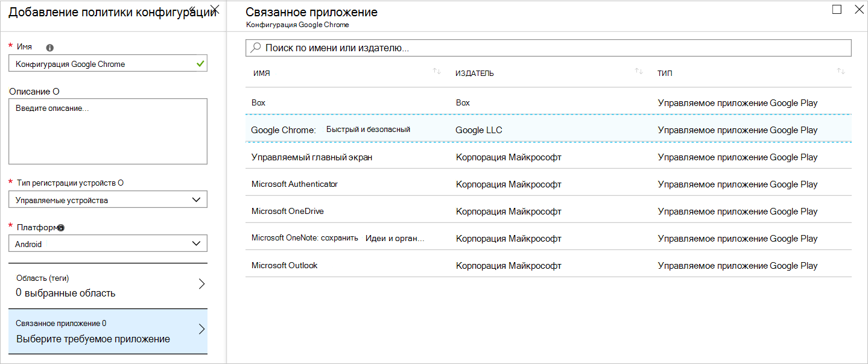Click type cell in Google Chrome row
The width and height of the screenshot is (868, 364).
coord(738,130)
